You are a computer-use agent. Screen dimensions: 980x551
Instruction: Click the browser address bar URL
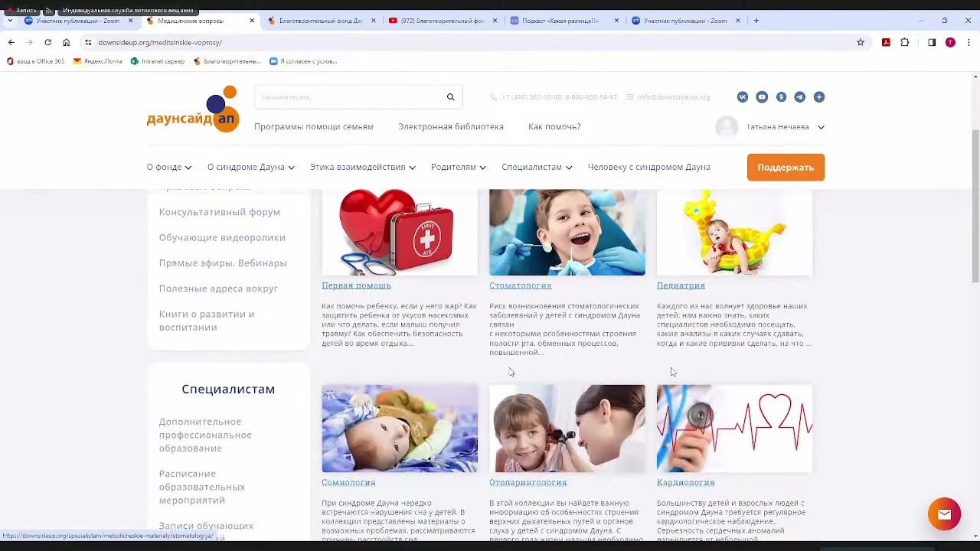(x=160, y=43)
